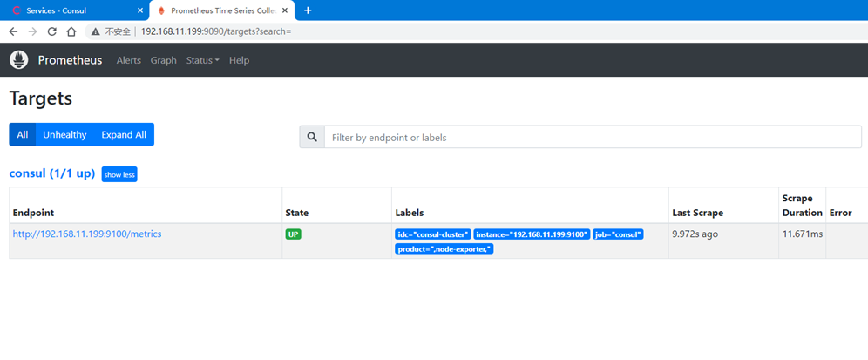The width and height of the screenshot is (868, 360).
Task: Open the Help page in navbar
Action: click(x=239, y=60)
